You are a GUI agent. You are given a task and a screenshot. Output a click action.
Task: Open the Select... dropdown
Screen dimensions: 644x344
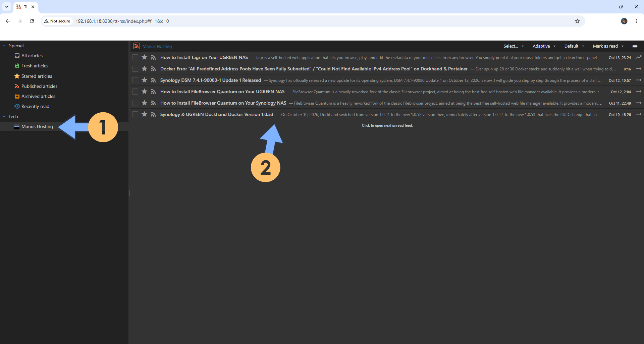(514, 46)
